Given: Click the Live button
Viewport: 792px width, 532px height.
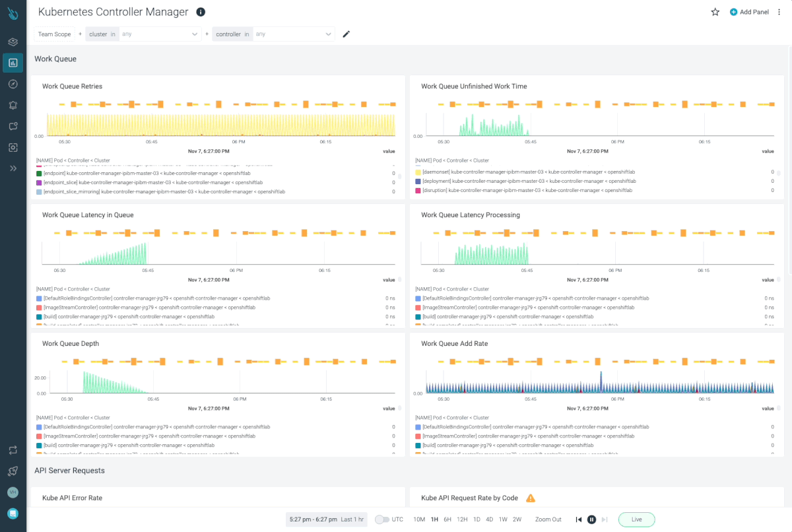Looking at the screenshot, I should tap(636, 519).
